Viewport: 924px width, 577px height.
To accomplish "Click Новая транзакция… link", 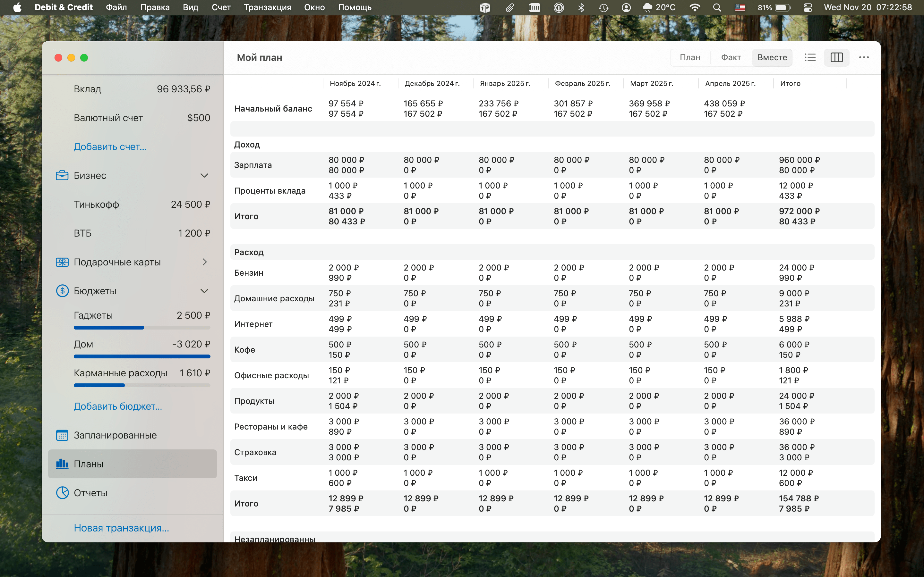I will tap(121, 528).
